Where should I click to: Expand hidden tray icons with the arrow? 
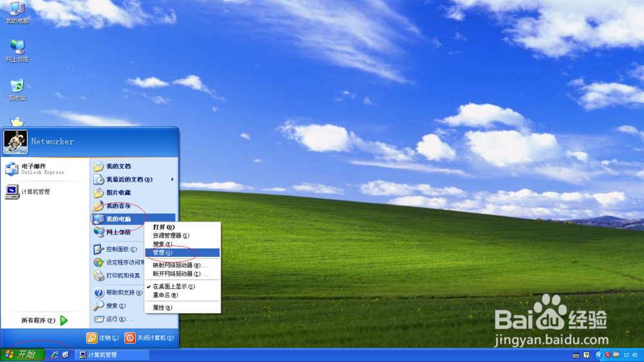[x=599, y=355]
